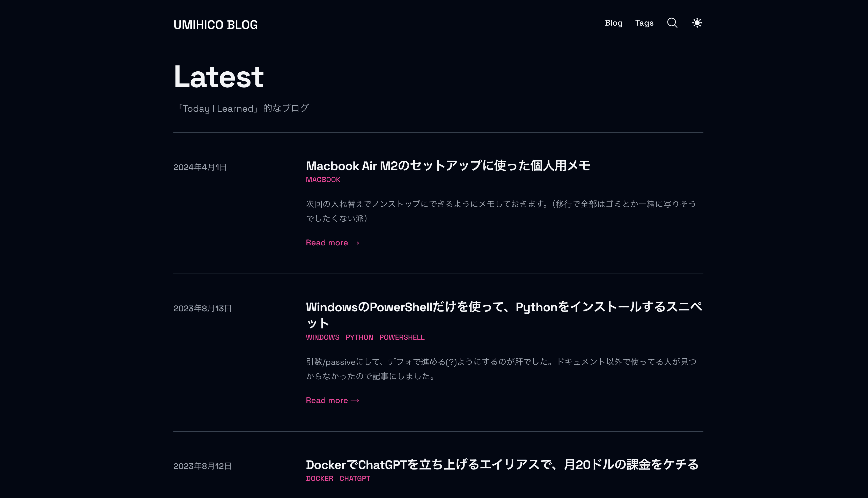This screenshot has height=498, width=868.
Task: Select the POWERSHELL tag
Action: click(402, 337)
